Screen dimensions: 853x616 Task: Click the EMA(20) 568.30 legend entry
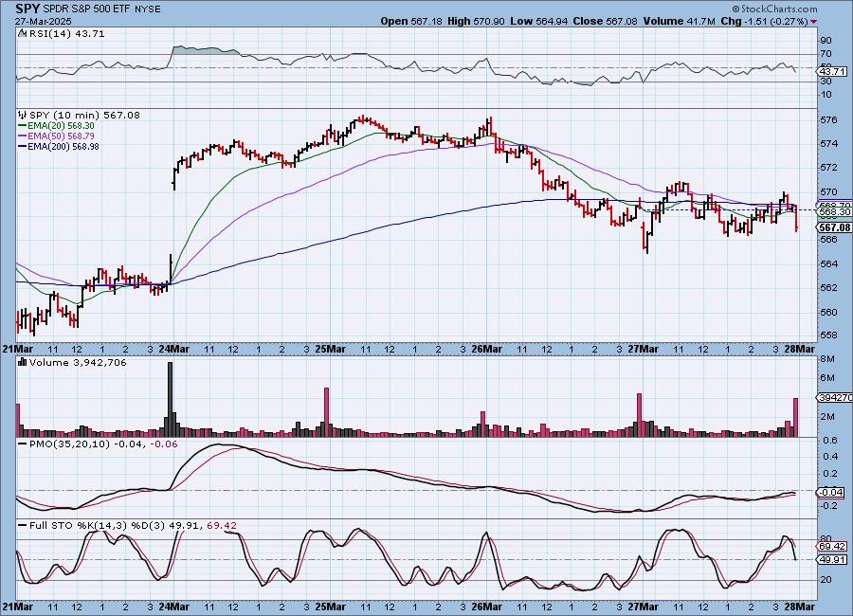[x=61, y=126]
